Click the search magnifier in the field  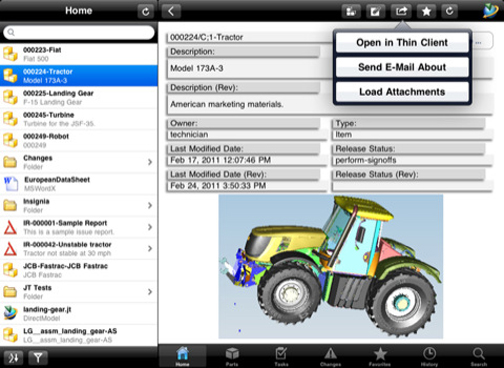(11, 32)
